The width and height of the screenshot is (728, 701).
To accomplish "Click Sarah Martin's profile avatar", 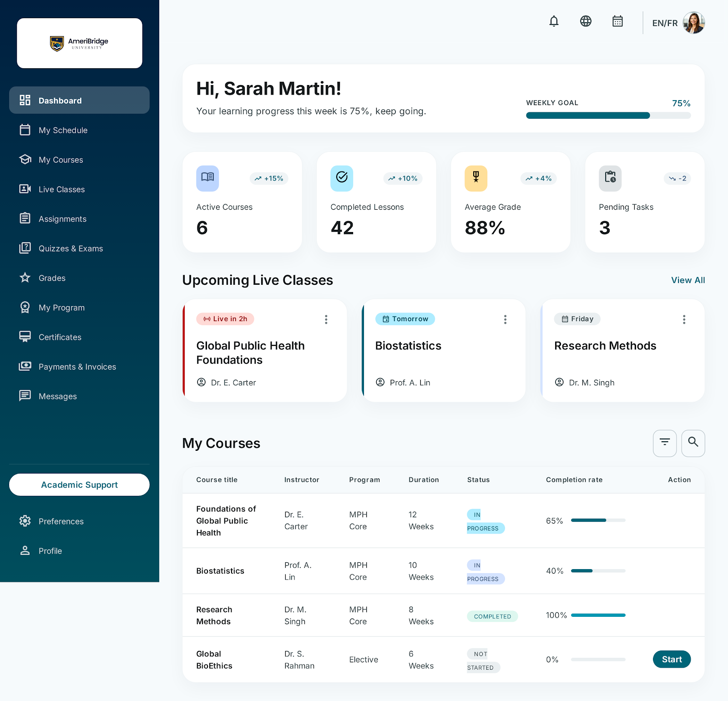I will tap(694, 23).
